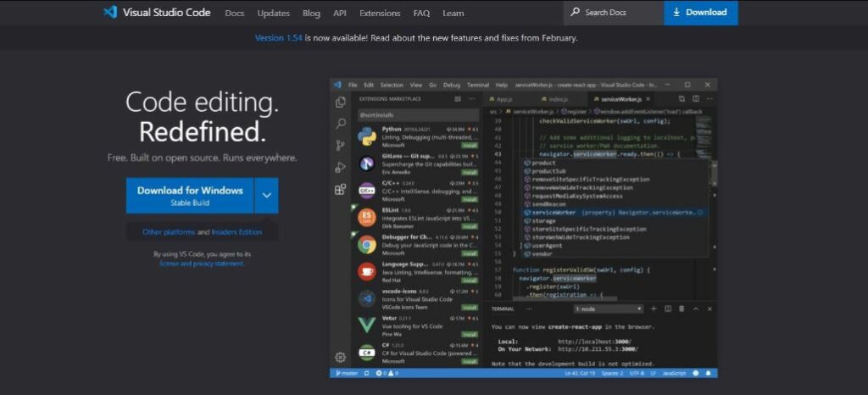
Task: Open the Explorer icon in the activity bar
Action: pos(341,103)
